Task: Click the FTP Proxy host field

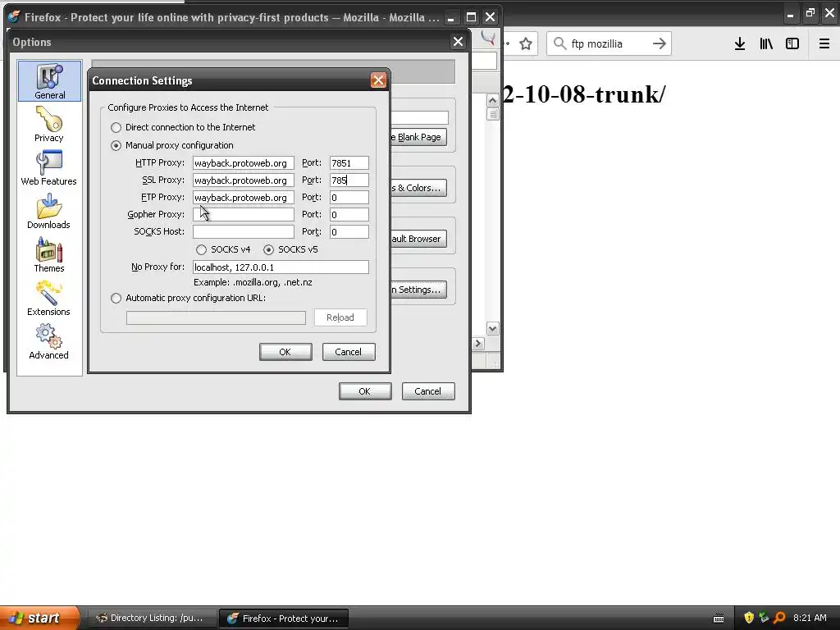Action: tap(243, 197)
